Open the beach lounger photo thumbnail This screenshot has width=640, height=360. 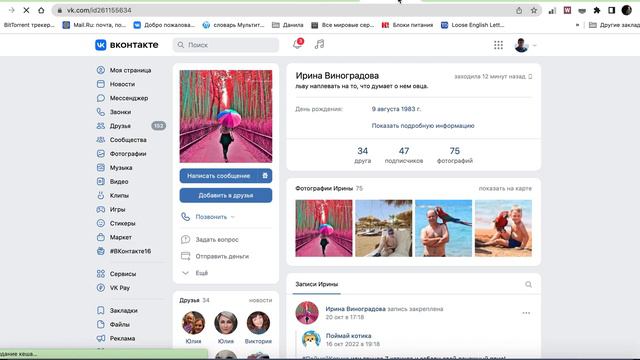point(384,228)
